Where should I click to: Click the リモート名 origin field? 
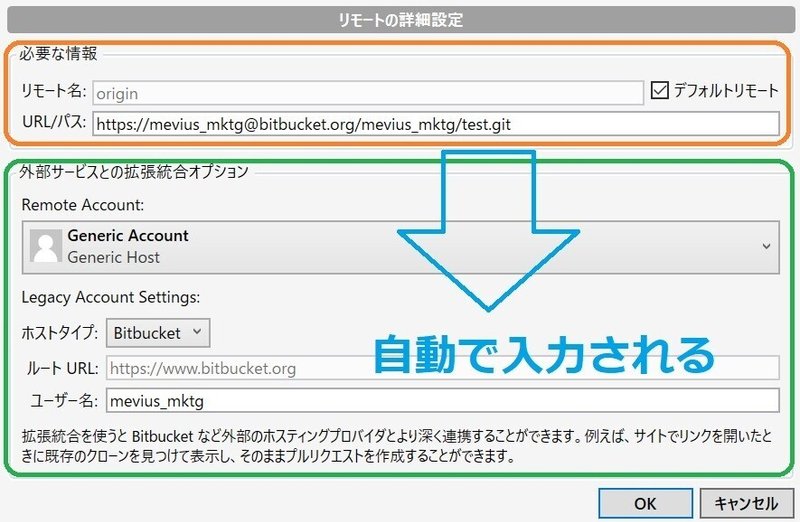click(368, 93)
